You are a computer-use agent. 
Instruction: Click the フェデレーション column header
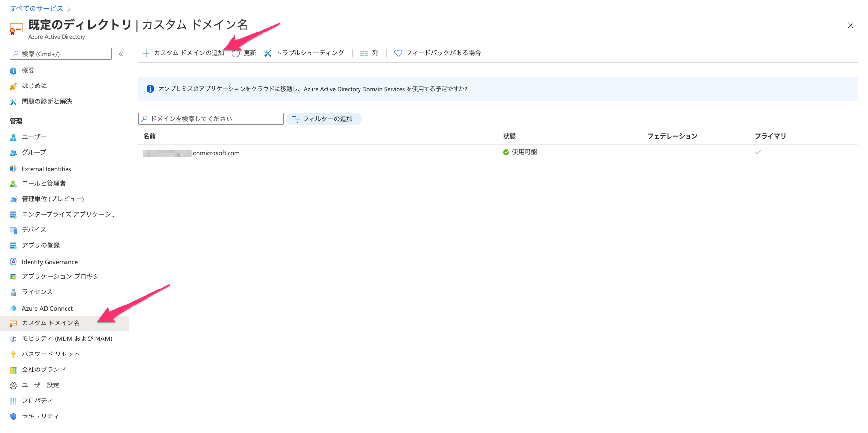click(672, 136)
